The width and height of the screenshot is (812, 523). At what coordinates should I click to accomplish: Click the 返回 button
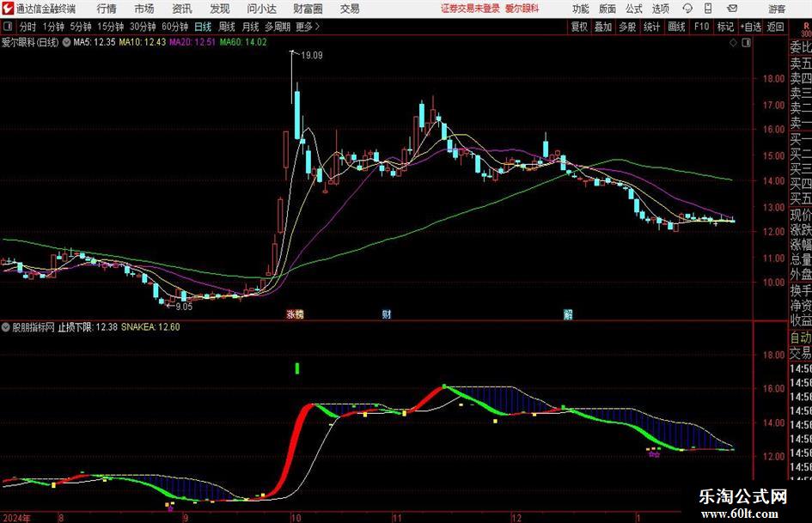775,27
